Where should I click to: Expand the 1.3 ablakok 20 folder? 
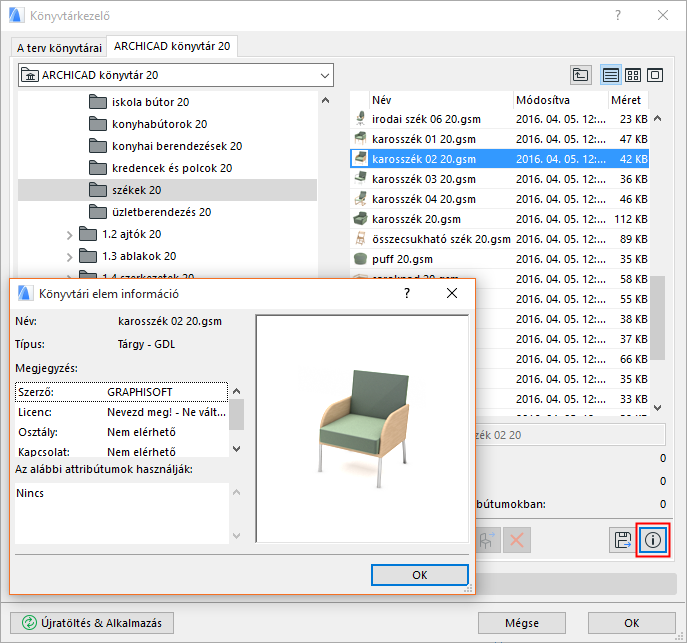[x=69, y=257]
